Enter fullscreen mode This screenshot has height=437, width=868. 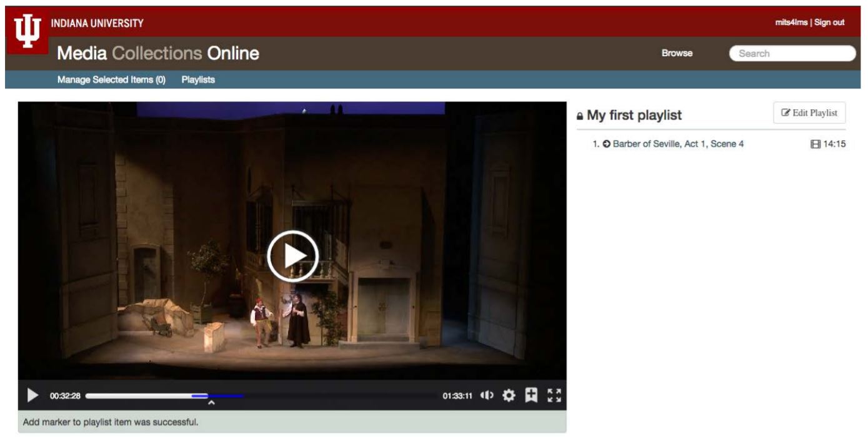(554, 395)
